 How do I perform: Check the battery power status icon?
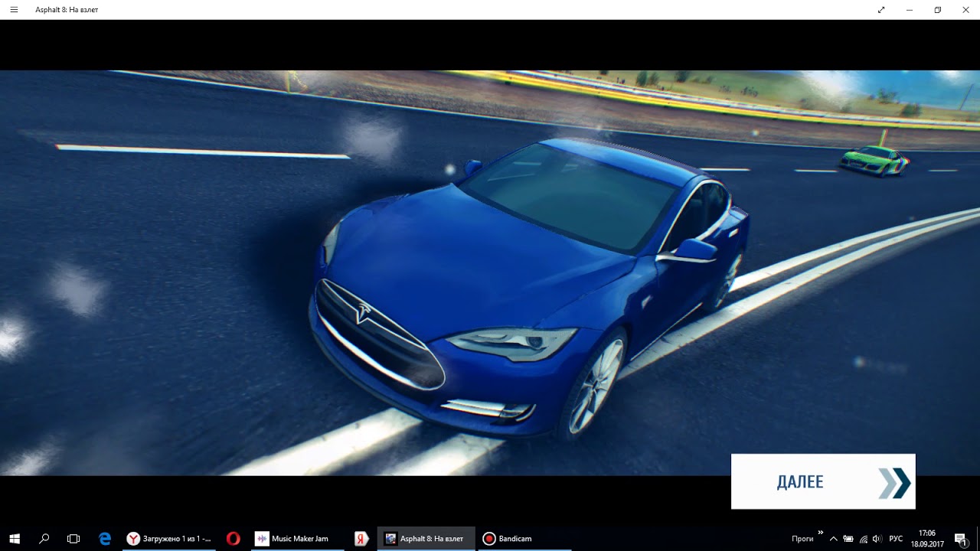coord(848,539)
